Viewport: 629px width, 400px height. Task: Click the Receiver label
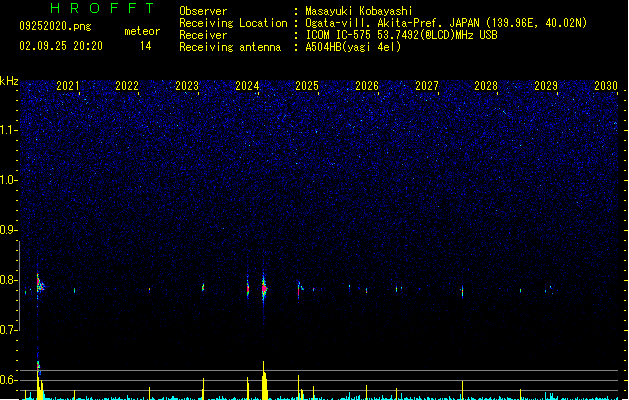(203, 35)
